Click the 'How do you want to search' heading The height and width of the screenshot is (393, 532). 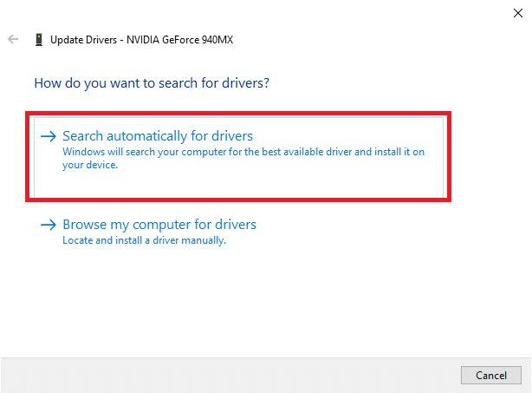152,84
